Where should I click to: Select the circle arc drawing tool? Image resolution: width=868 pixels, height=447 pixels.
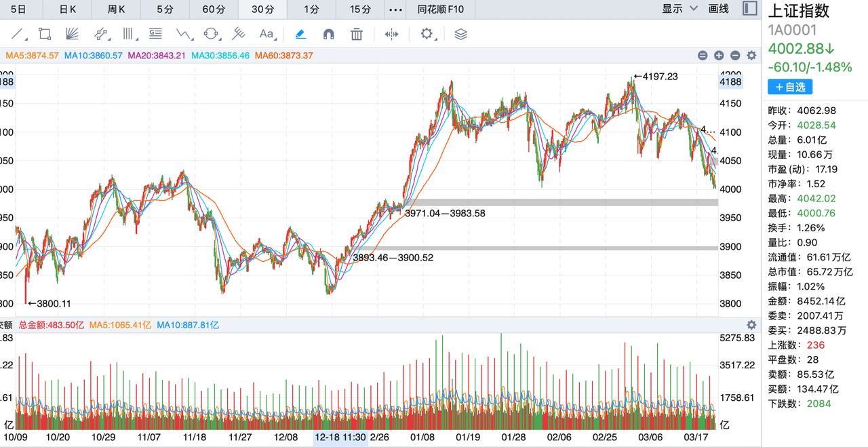click(211, 34)
